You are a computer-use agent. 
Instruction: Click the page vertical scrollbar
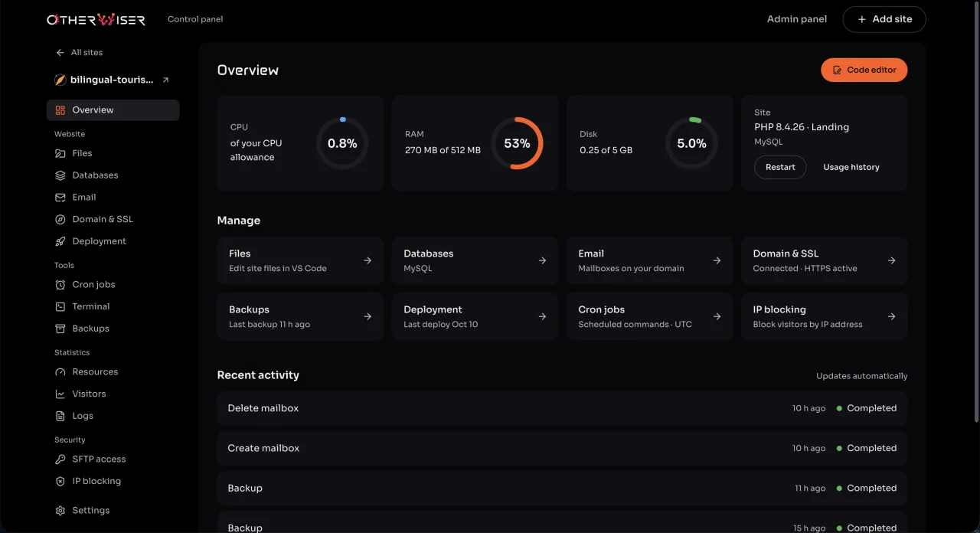pos(975,211)
